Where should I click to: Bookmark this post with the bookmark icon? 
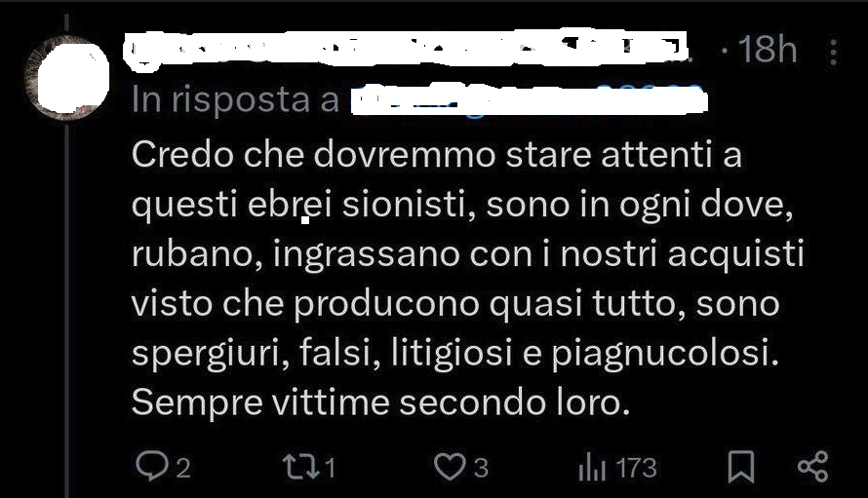[x=740, y=467]
